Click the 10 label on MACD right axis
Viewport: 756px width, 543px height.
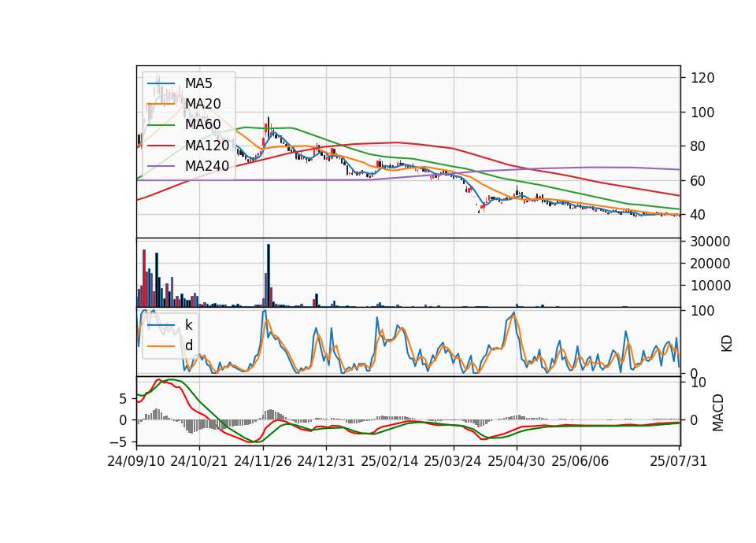[699, 383]
